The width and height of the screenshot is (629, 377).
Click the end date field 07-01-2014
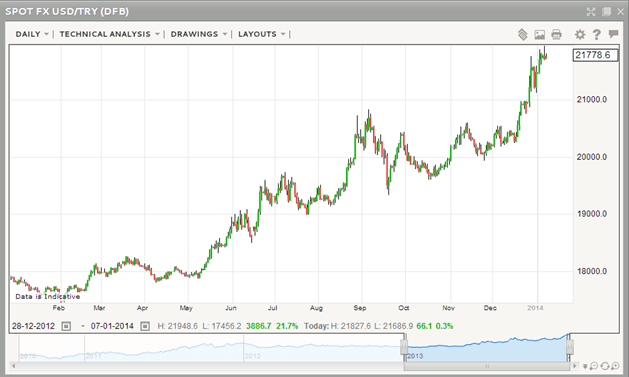[112, 326]
